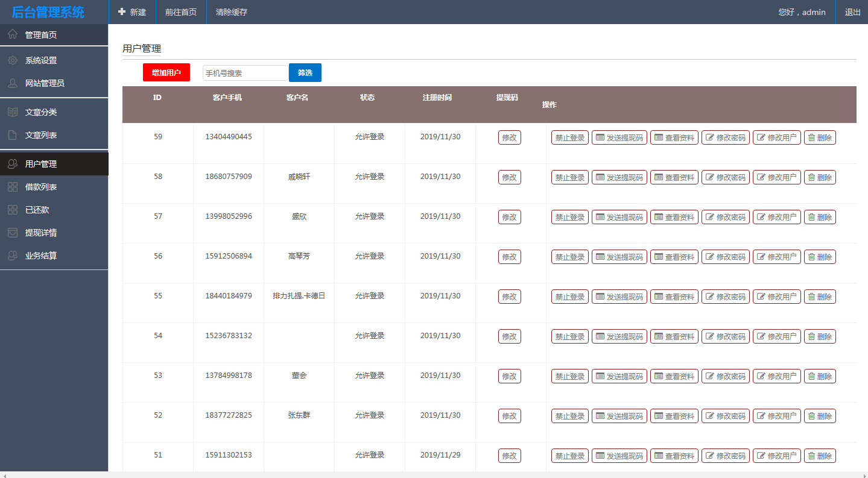
Task: Click 禁止登录 for user 54
Action: tap(570, 336)
